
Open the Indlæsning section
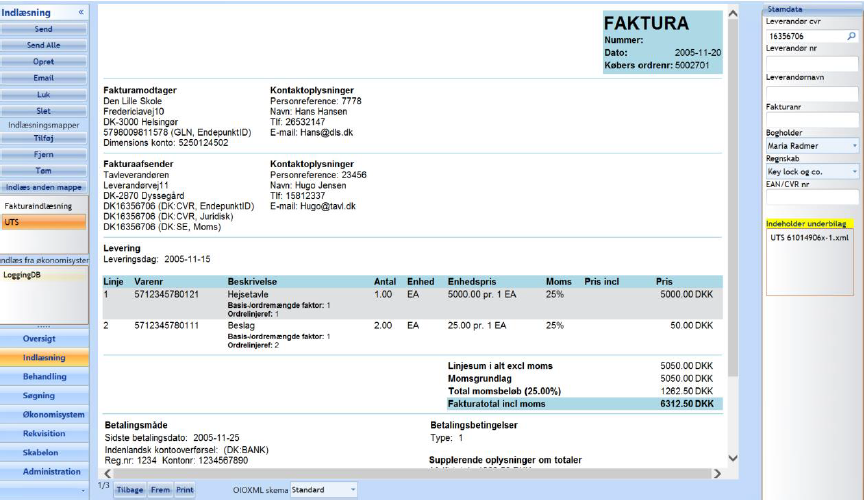pyautogui.click(x=44, y=357)
